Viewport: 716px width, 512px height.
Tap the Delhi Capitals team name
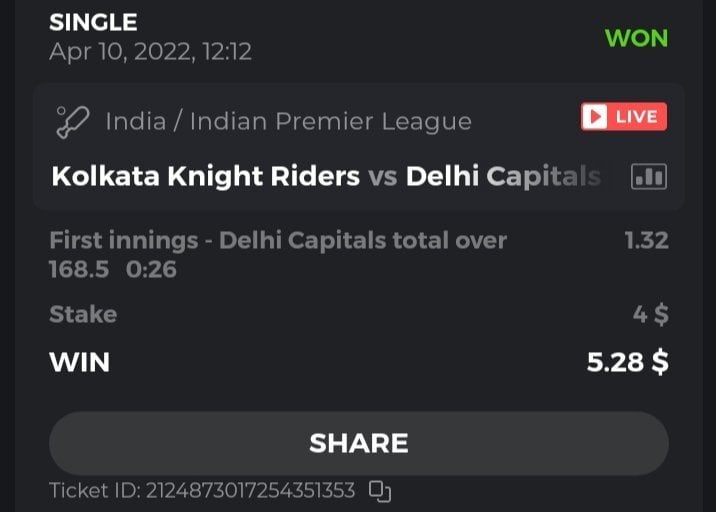coord(503,177)
